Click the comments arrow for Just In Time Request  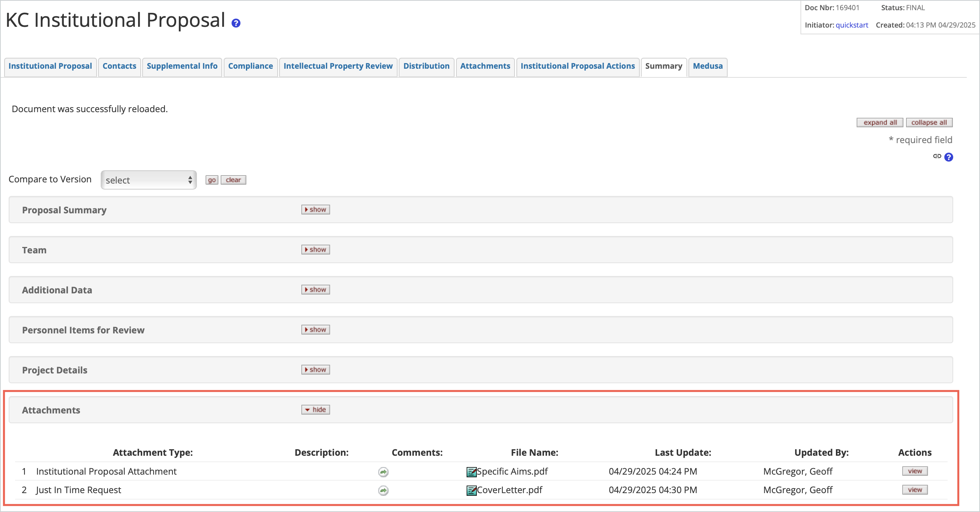click(x=383, y=491)
